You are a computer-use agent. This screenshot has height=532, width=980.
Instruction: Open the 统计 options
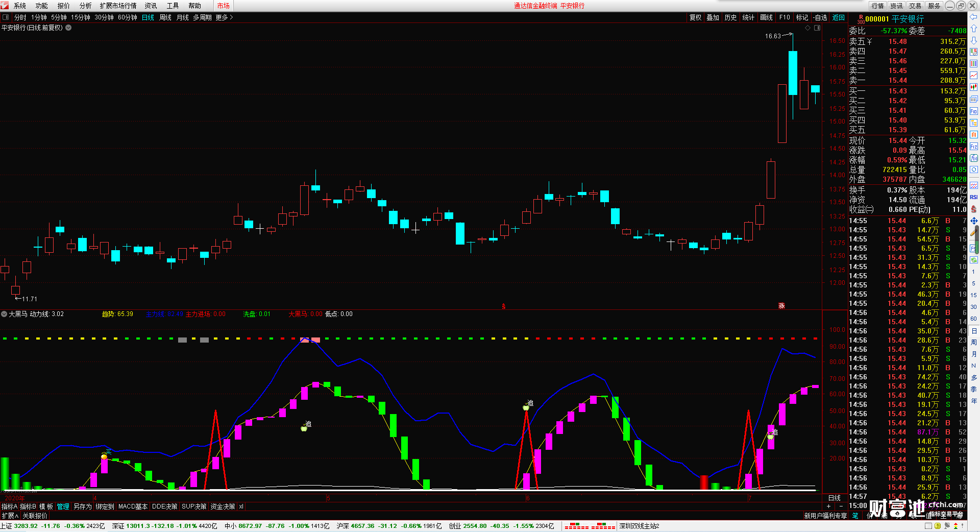tap(748, 17)
